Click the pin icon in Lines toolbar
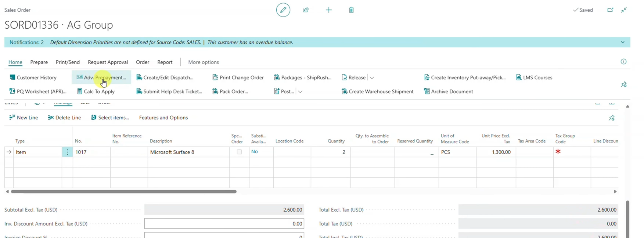This screenshot has height=238, width=644. 611,118
